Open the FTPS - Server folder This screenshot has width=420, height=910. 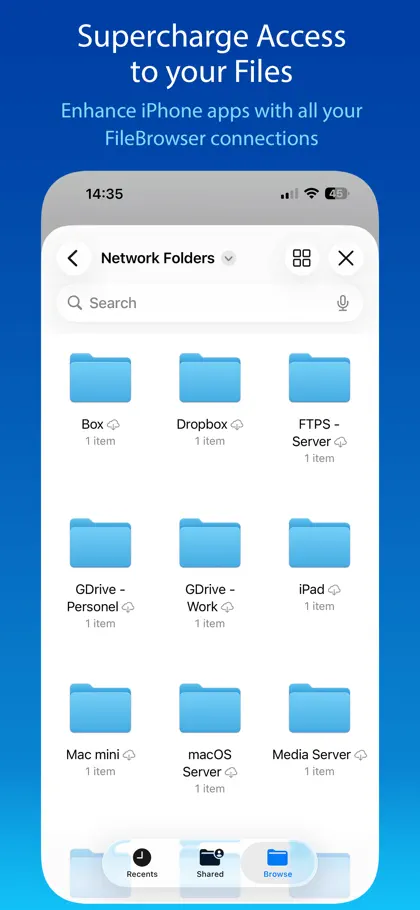click(x=320, y=378)
